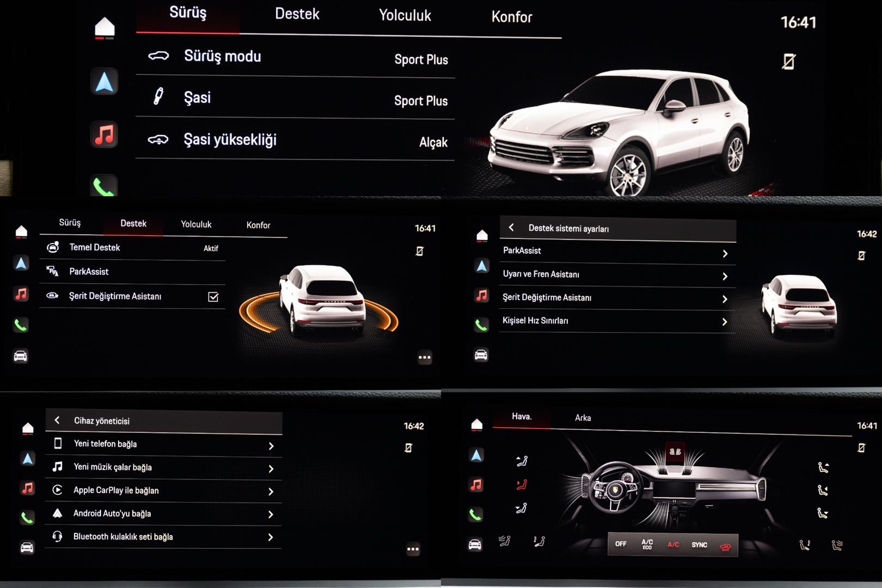882x588 pixels.
Task: Open the car icon on the Cihaz yöneticisi screen
Action: coord(27,547)
